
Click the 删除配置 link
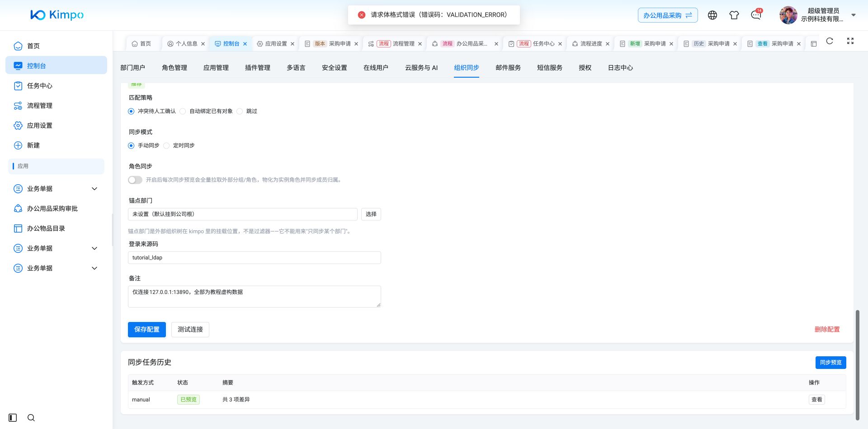coord(827,330)
